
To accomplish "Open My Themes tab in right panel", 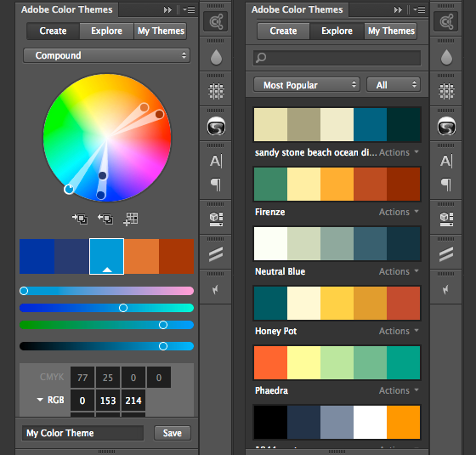I will (x=391, y=31).
